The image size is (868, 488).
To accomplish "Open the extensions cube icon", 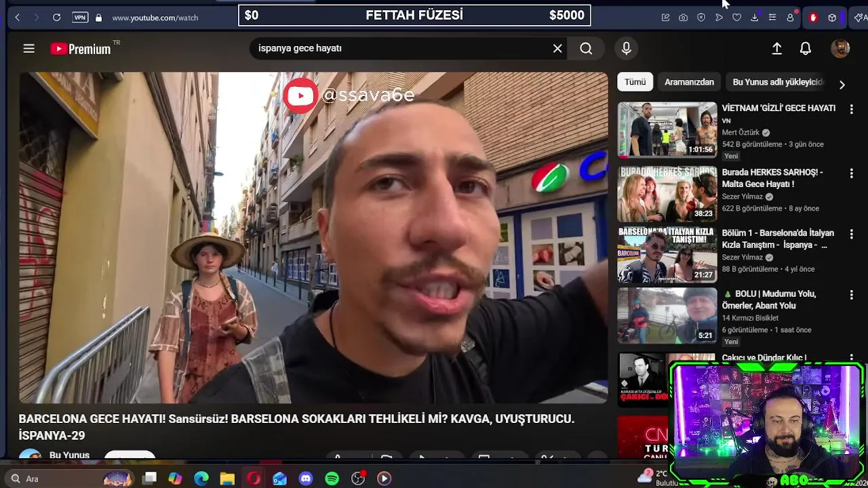I will point(832,18).
